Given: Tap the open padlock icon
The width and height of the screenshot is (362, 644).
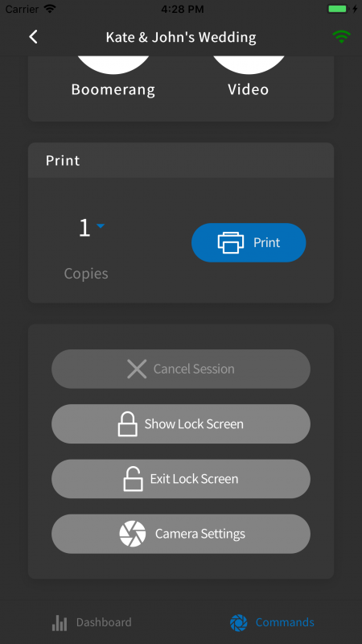Looking at the screenshot, I should coord(134,479).
